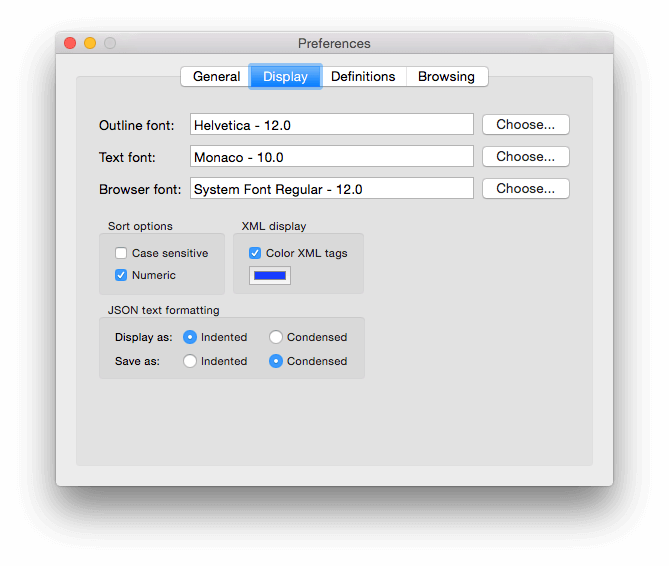Enable Case sensitive sorting
669x566 pixels.
pyautogui.click(x=121, y=253)
